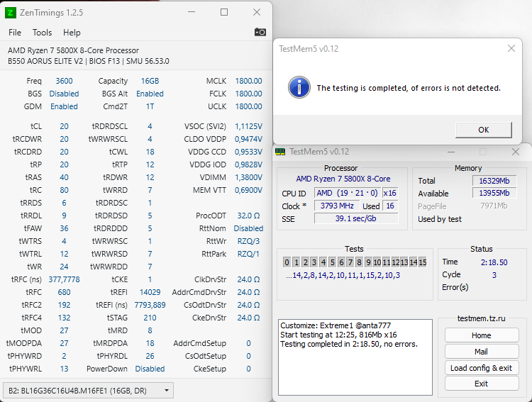Click the VDIMM value 1,3800V

pos(249,177)
